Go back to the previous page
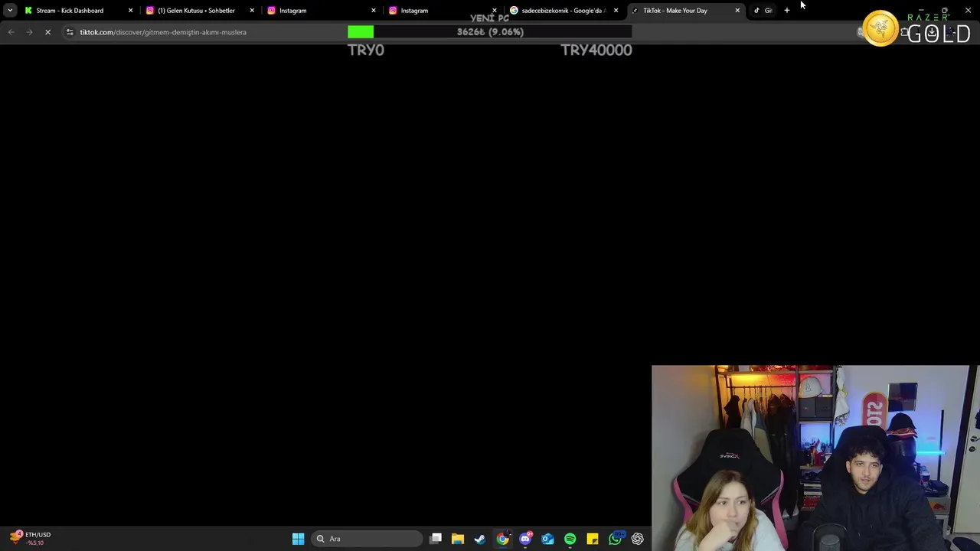 click(x=11, y=32)
